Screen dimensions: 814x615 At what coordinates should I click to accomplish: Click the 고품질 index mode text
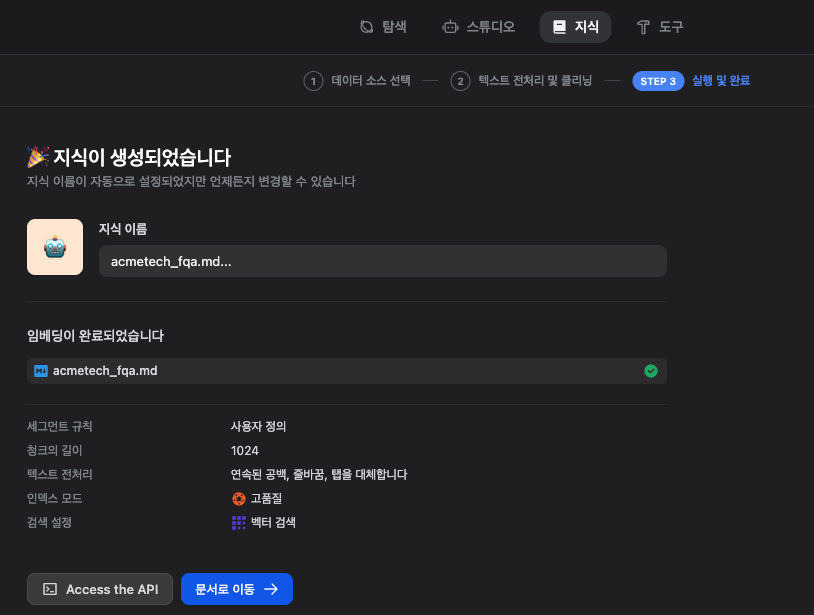[x=266, y=499]
